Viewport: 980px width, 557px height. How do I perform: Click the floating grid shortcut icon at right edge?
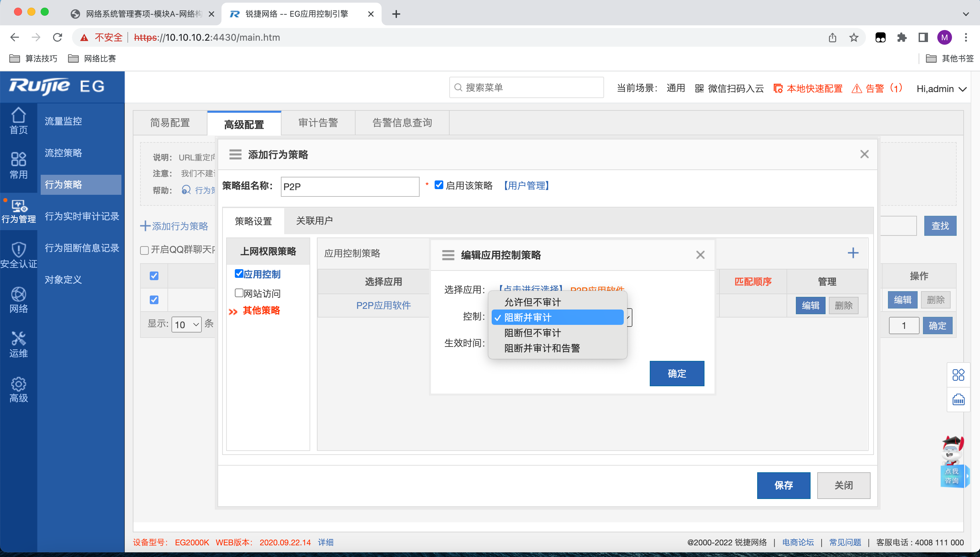click(958, 375)
